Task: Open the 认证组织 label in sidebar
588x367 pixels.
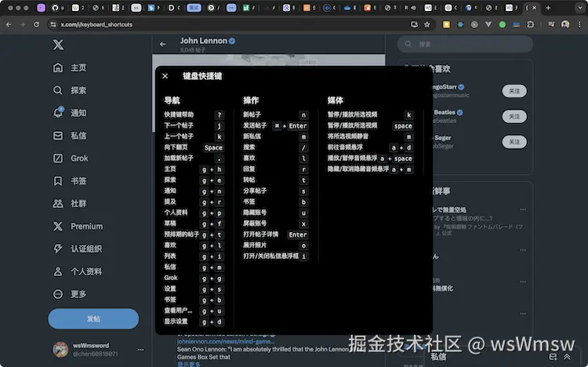Action: (x=86, y=249)
